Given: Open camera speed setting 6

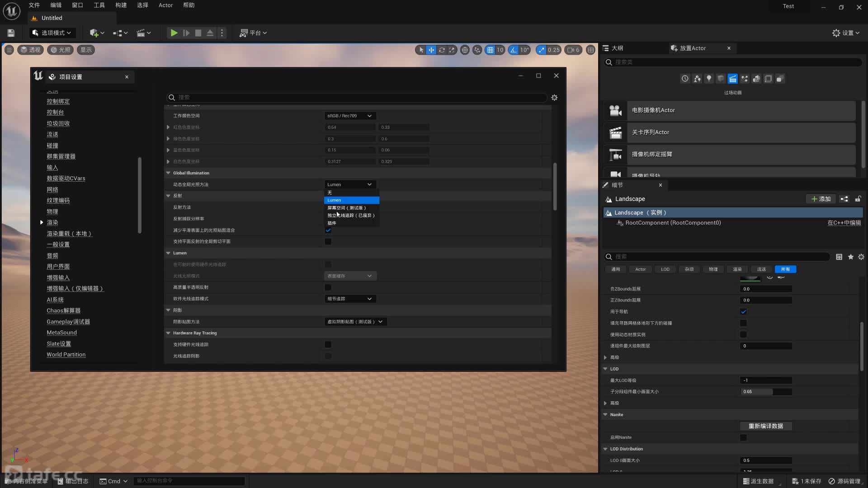Looking at the screenshot, I should coord(573,50).
